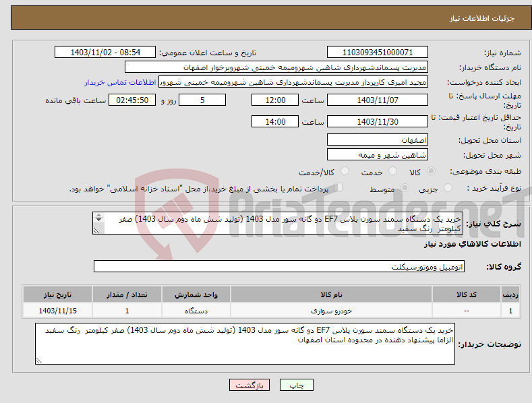Toggle the Islamic treasury payment checkbox
Viewport: 532px width, 403px height.
point(338,187)
